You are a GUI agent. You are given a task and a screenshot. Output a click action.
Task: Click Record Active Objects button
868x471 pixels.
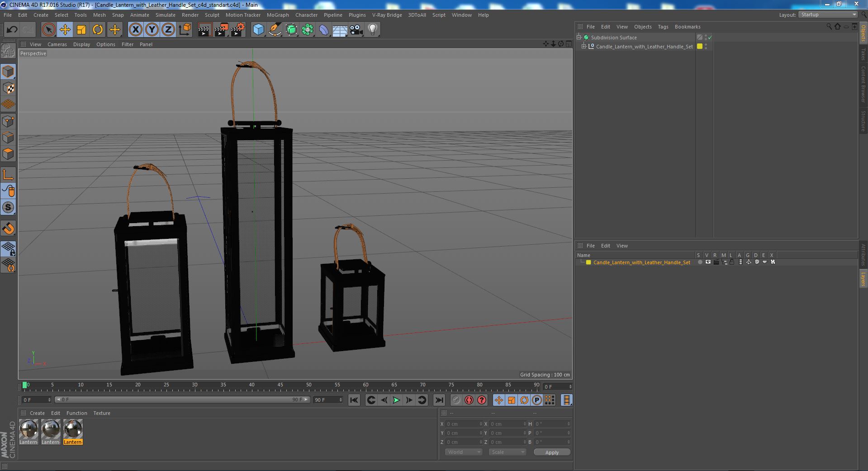tap(456, 400)
